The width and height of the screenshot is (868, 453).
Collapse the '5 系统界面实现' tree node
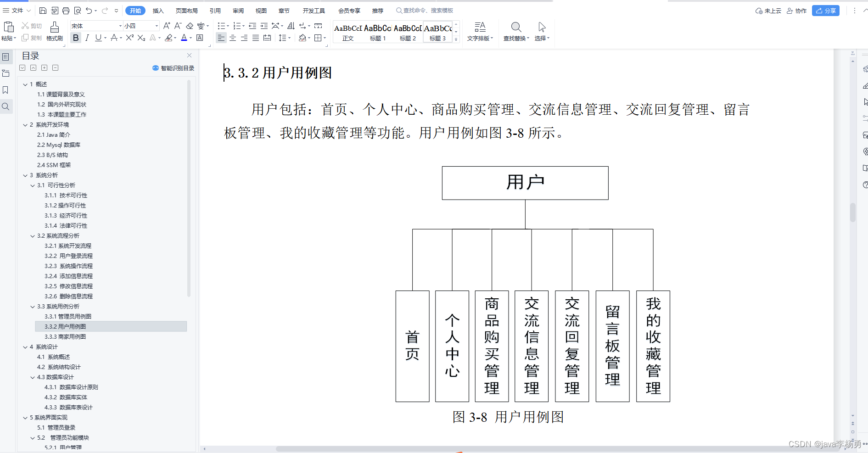pyautogui.click(x=25, y=418)
